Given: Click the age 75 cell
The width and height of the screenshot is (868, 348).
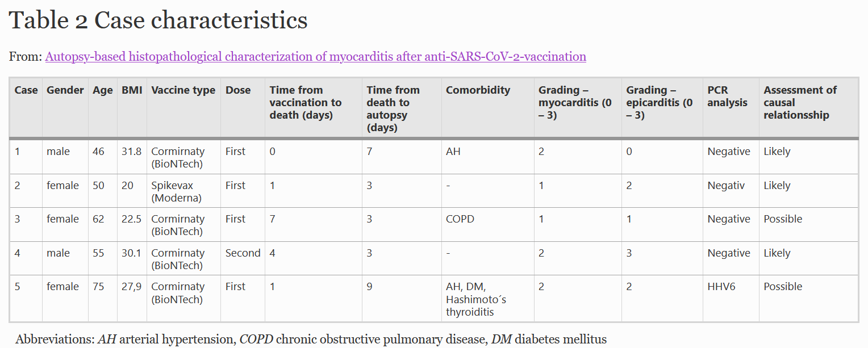Looking at the screenshot, I should (98, 287).
